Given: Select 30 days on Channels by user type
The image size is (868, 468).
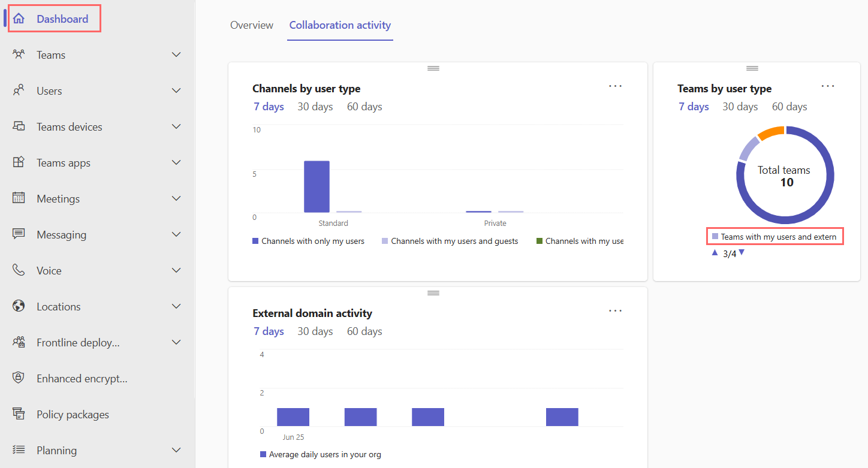Looking at the screenshot, I should pos(315,106).
